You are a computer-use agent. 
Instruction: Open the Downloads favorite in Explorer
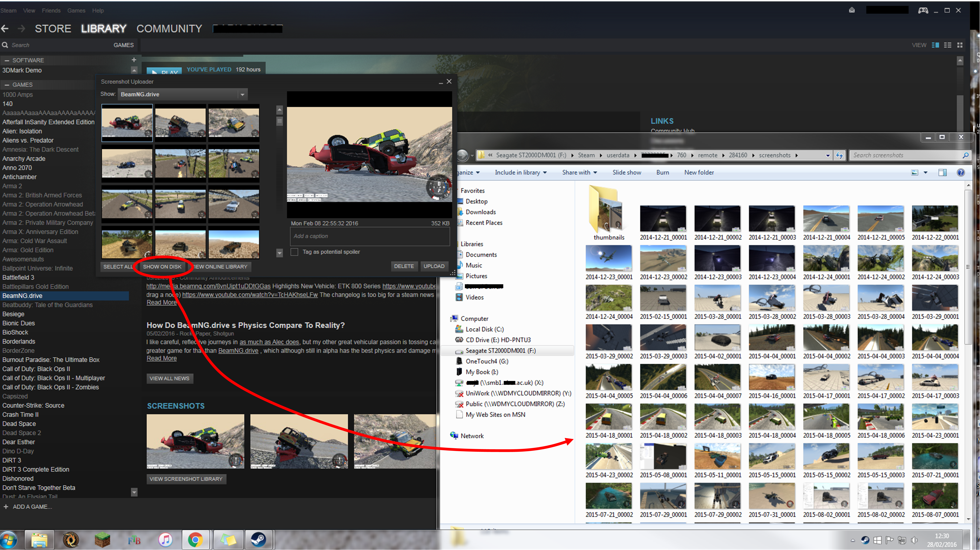point(480,212)
